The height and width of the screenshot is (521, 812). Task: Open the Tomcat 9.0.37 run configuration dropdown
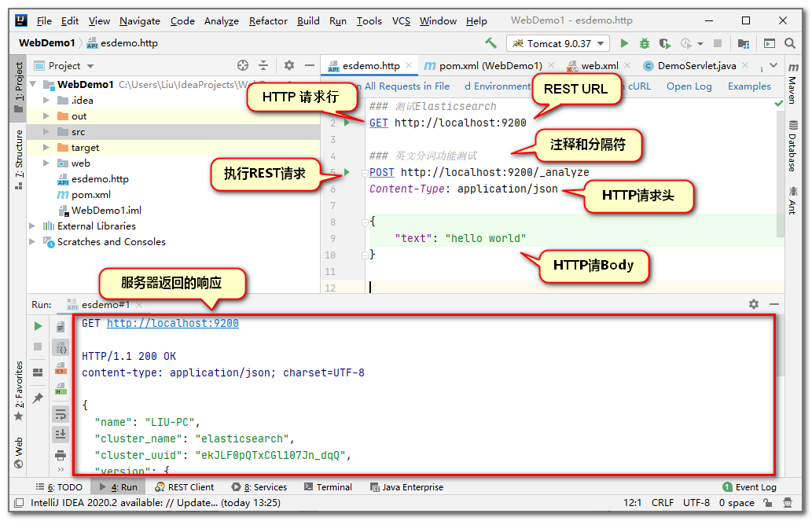[558, 43]
